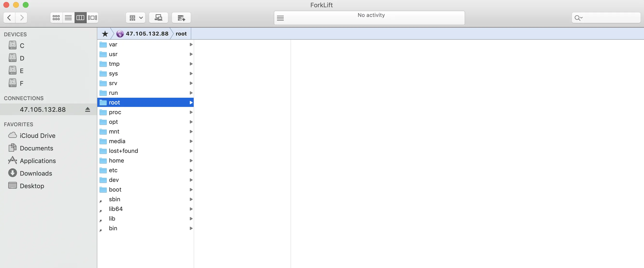Click the etc folder icon
This screenshot has height=268, width=644.
pos(103,170)
